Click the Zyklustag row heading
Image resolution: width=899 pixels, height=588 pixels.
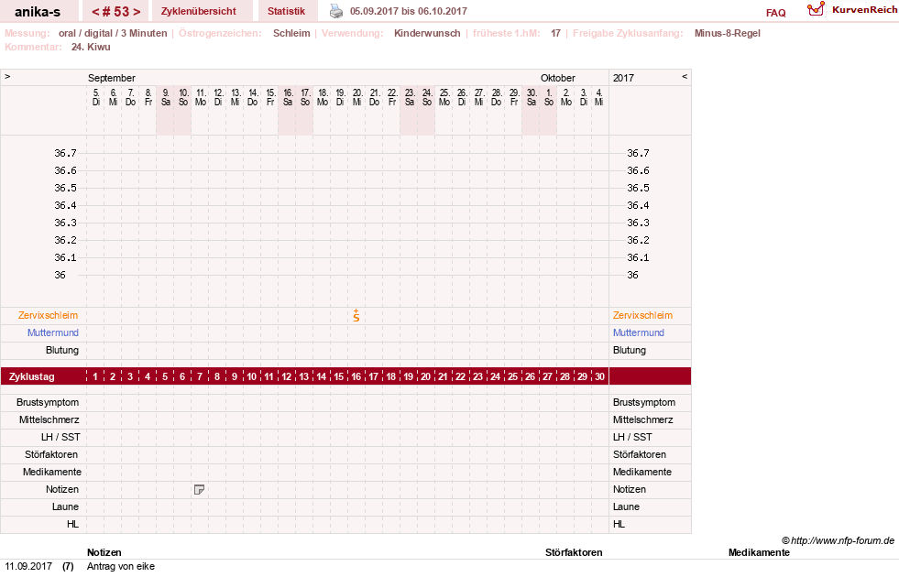(x=31, y=376)
